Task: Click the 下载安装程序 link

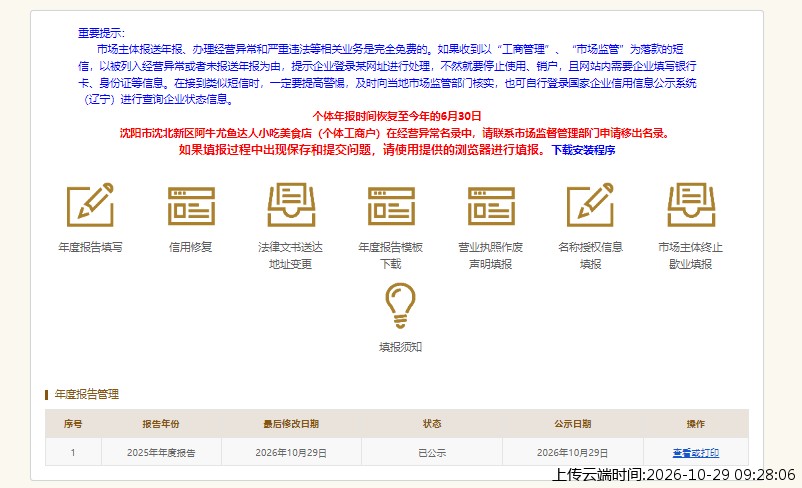Action: [x=583, y=150]
